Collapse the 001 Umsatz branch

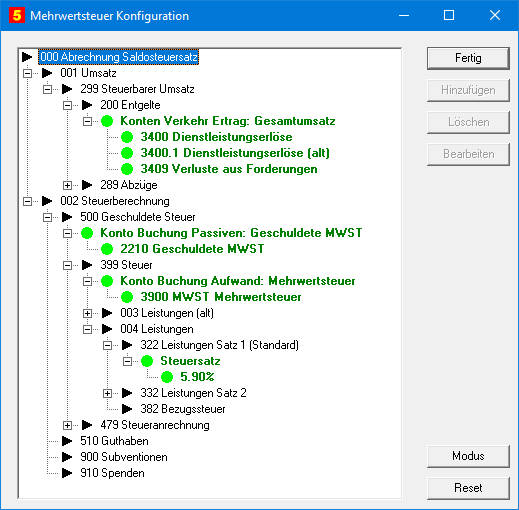coord(27,73)
